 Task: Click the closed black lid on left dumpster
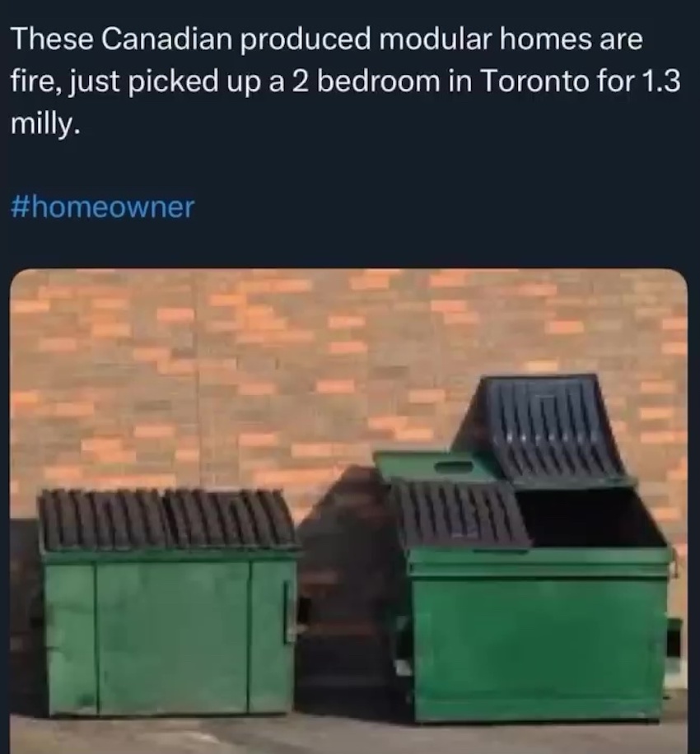[x=167, y=519]
